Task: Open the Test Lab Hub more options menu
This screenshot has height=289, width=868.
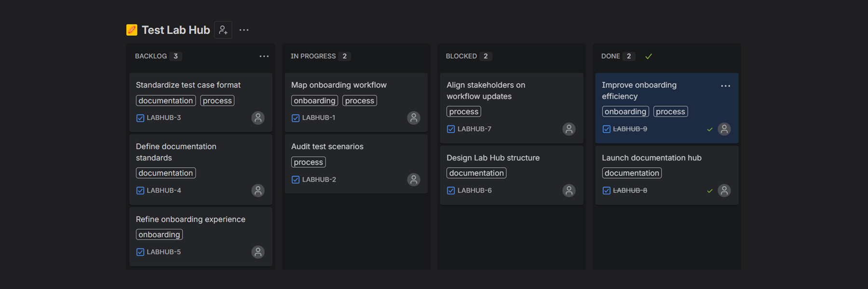Action: coord(244,30)
